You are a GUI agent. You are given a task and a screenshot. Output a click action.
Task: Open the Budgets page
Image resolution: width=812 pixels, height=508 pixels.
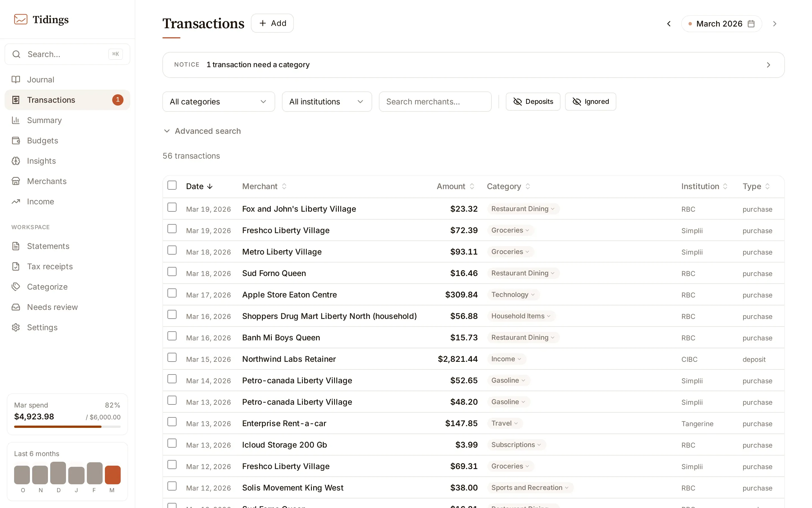coord(67,141)
